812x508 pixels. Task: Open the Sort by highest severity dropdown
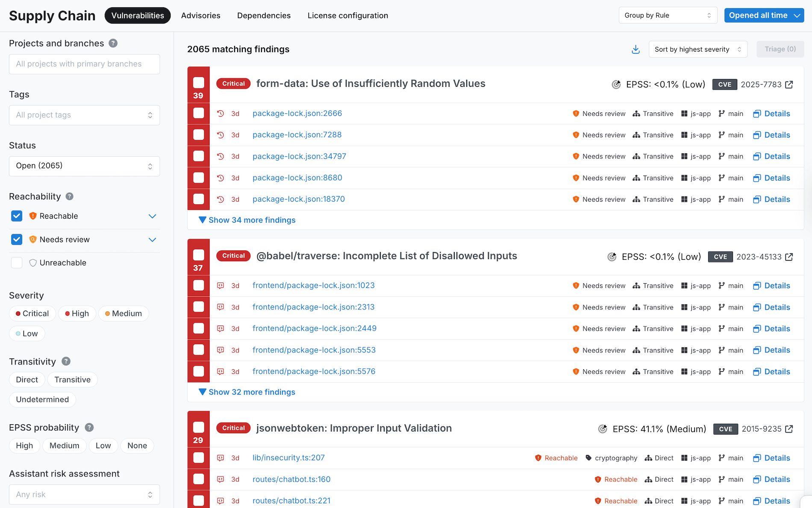click(x=697, y=49)
